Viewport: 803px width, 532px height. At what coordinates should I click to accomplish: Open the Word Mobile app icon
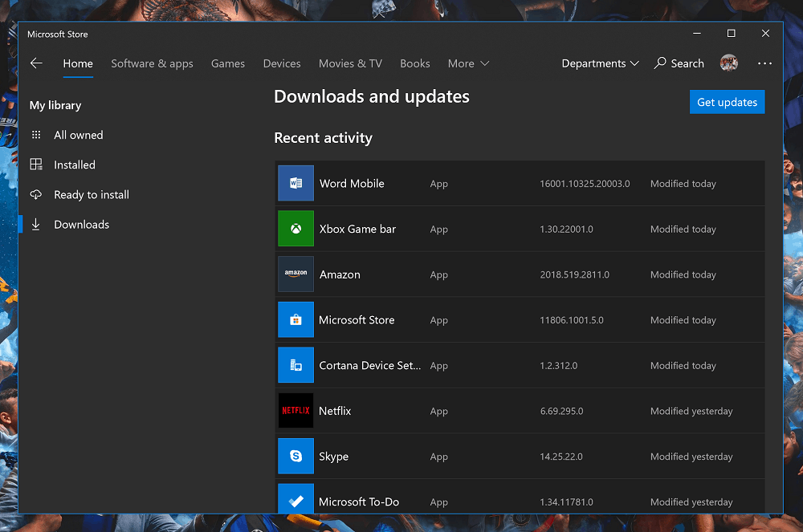tap(296, 184)
